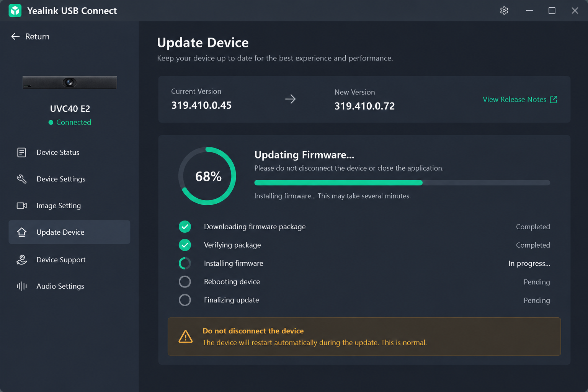Click the external link icon beside Release Notes
The image size is (588, 392).
pos(554,100)
